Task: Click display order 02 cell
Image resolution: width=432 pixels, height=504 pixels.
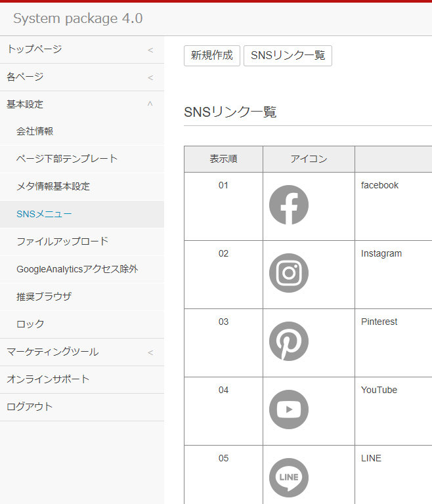Action: [224, 274]
